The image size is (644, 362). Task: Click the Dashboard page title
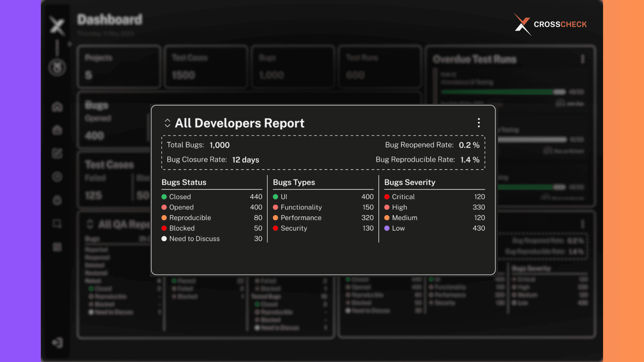110,20
